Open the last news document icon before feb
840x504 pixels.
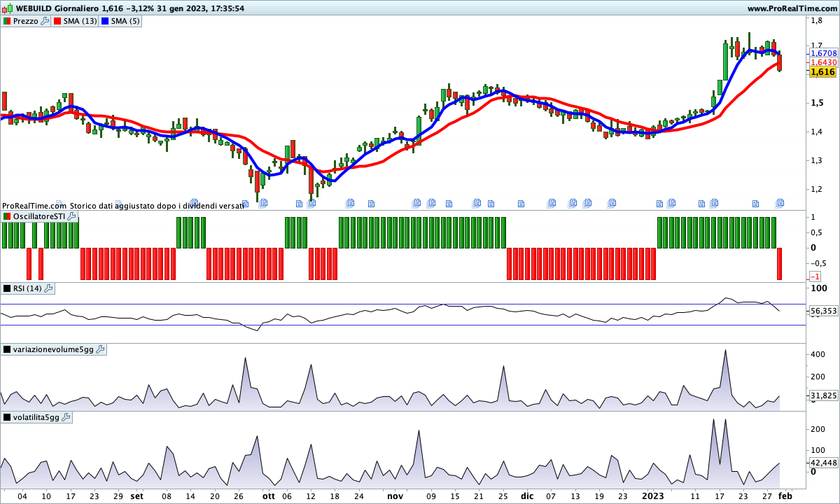[780, 203]
